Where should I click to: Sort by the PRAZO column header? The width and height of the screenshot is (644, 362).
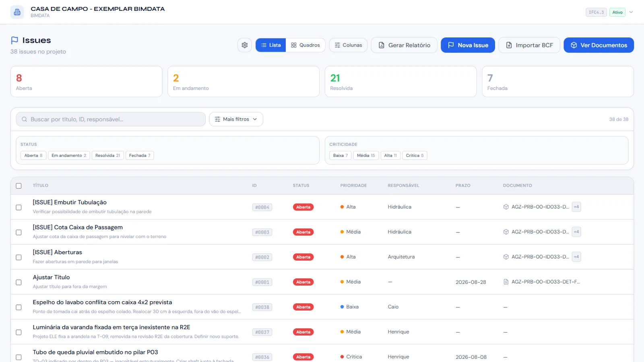tap(463, 185)
